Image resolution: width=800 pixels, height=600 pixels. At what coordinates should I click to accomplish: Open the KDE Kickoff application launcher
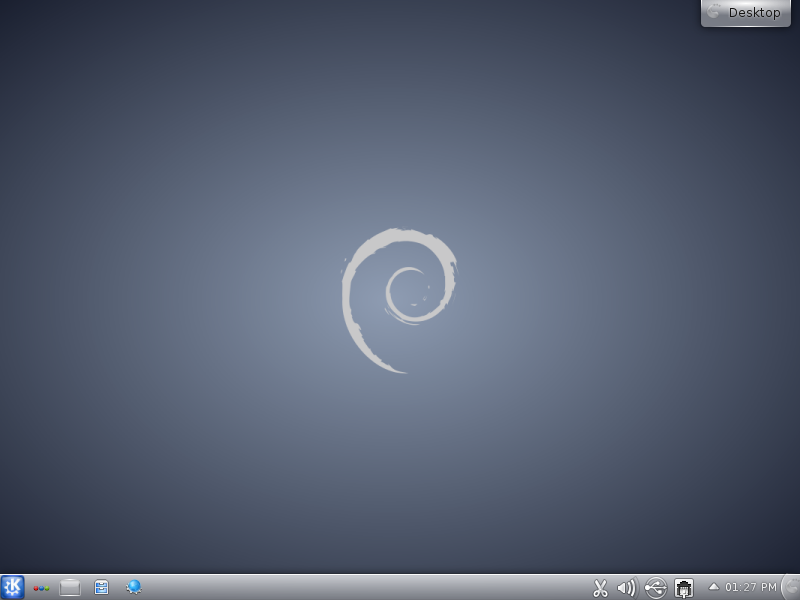tap(12, 587)
